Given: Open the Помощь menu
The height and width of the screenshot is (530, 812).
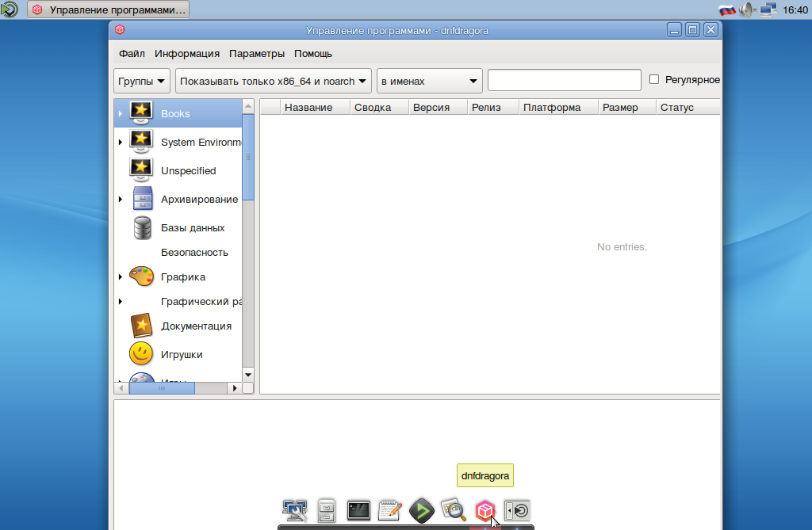Looking at the screenshot, I should [x=313, y=54].
